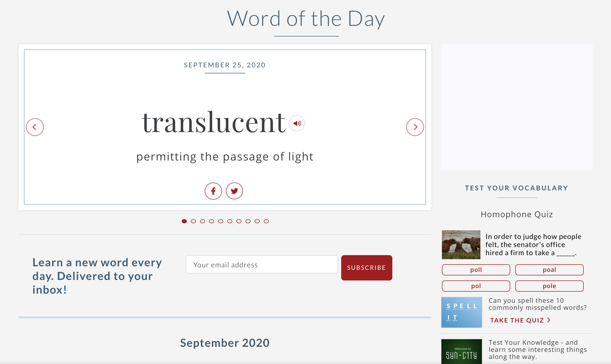
Task: Share the word on Twitter
Action: click(234, 191)
